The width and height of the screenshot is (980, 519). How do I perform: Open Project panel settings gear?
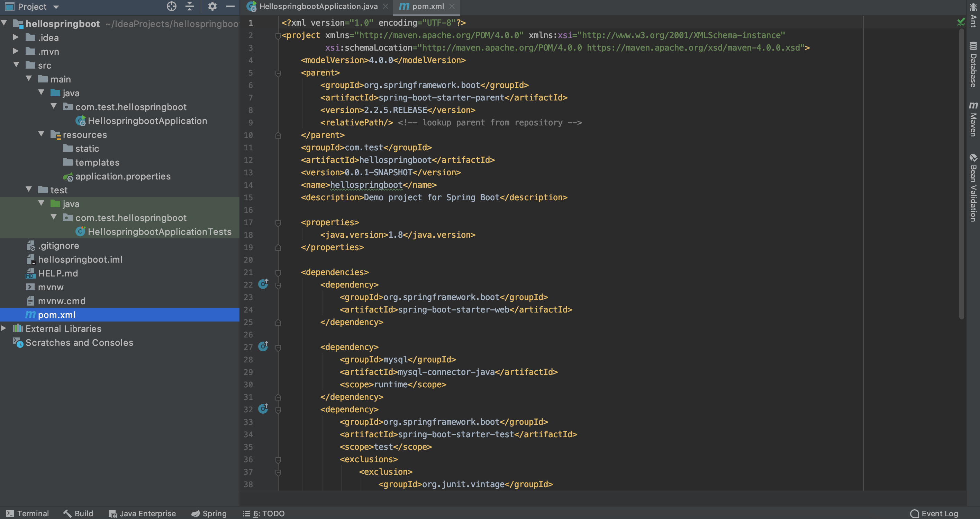point(212,7)
